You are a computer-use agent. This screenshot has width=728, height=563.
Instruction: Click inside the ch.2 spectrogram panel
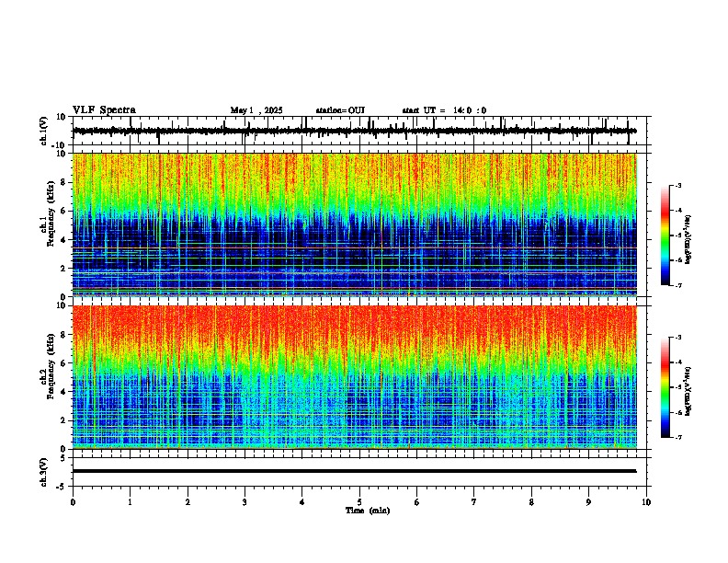point(355,377)
